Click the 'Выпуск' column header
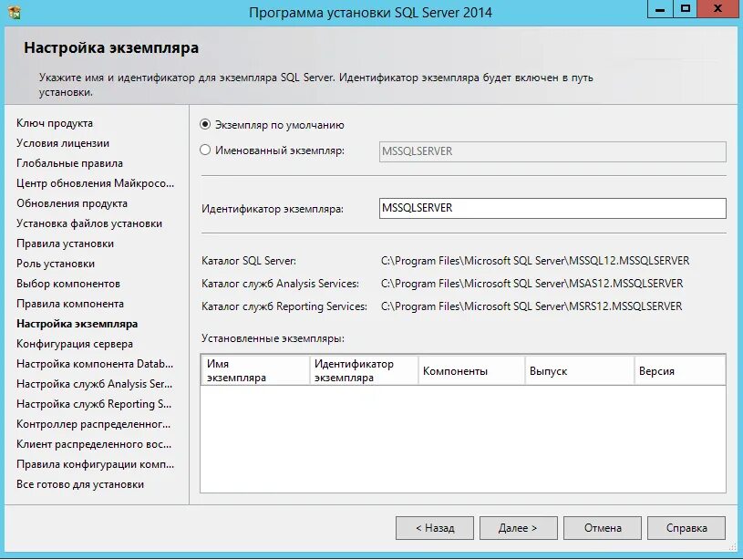The width and height of the screenshot is (743, 560). [580, 371]
